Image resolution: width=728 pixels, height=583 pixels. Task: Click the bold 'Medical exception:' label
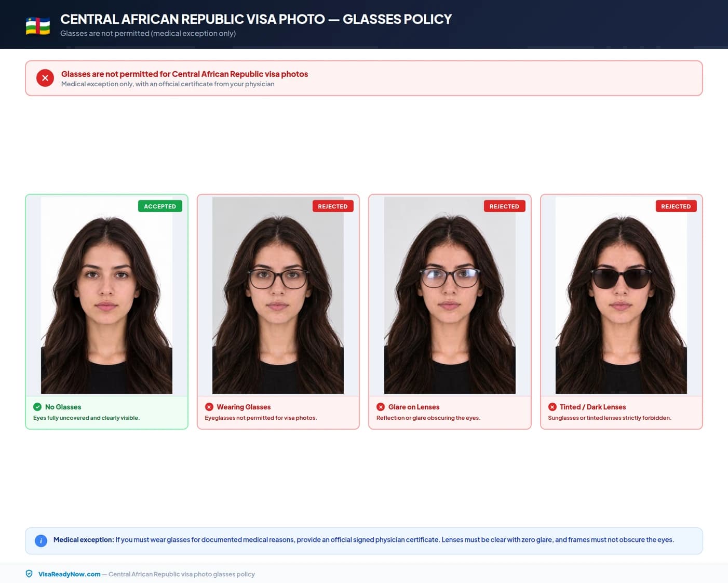point(84,540)
